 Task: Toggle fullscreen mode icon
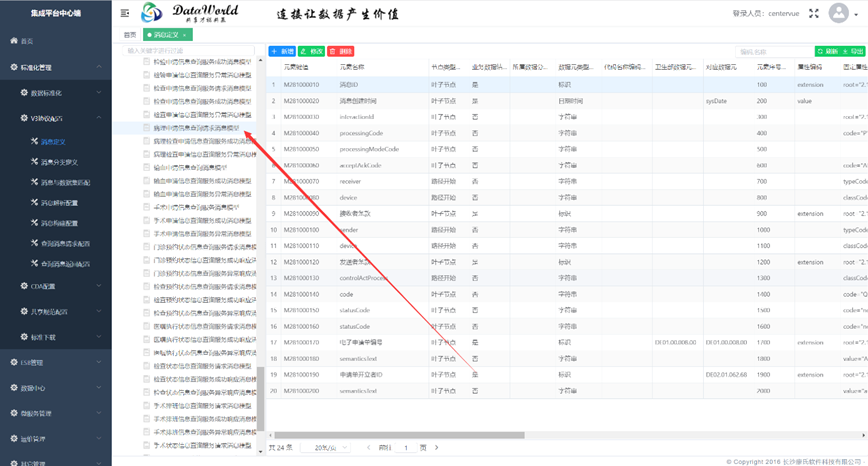pyautogui.click(x=814, y=13)
